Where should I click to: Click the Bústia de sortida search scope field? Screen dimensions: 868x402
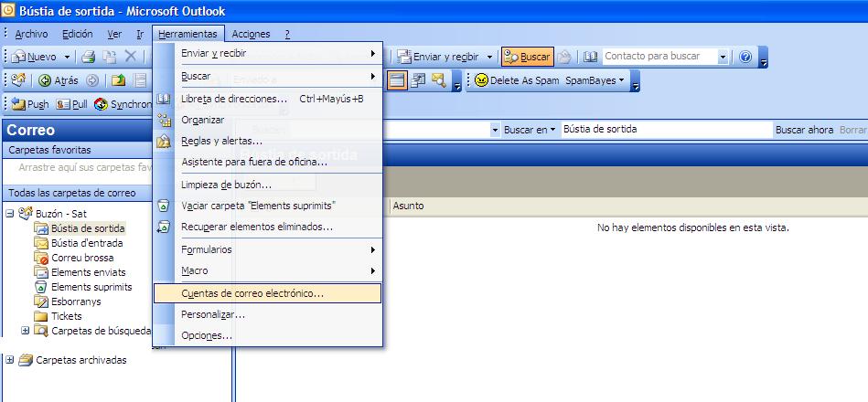[667, 130]
